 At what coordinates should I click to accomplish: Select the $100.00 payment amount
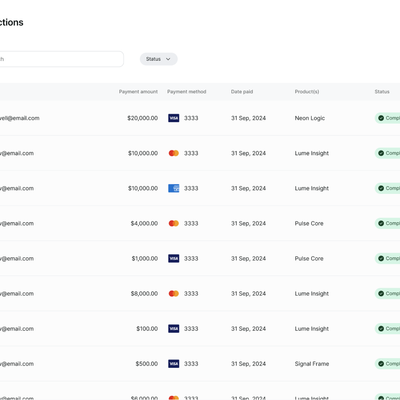[x=147, y=329]
